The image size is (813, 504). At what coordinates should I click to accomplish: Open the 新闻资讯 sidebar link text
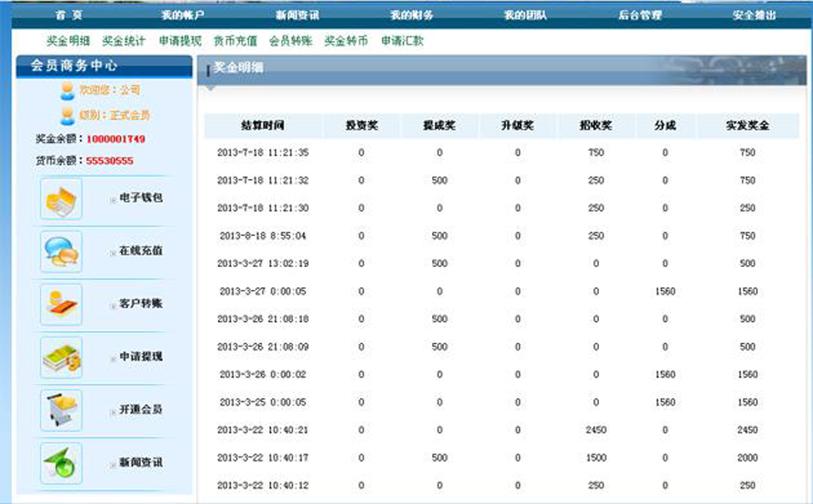point(141,462)
